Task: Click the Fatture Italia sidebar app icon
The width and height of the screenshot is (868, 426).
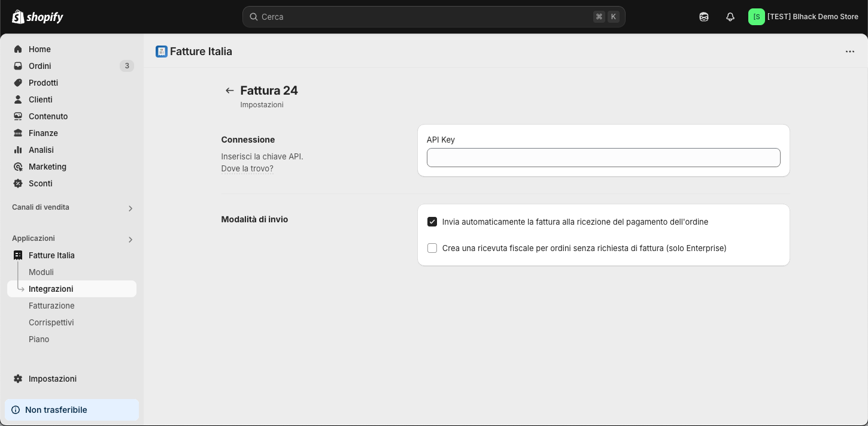Action: (18, 255)
